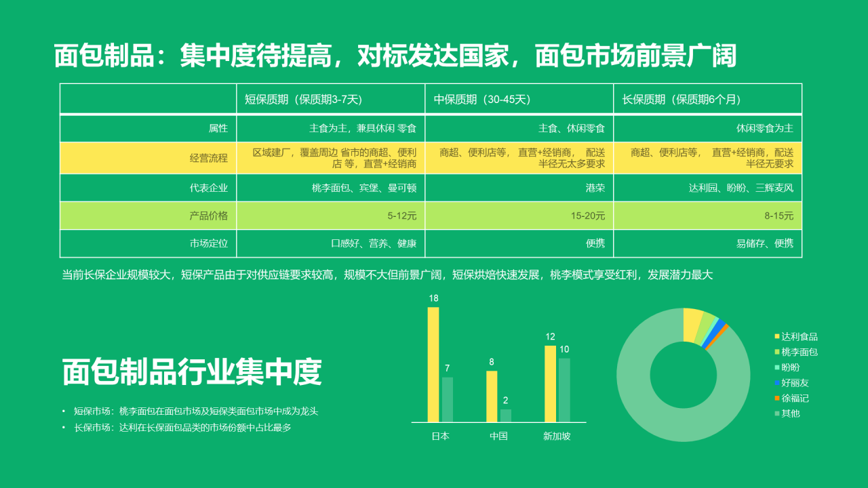Select the header cell 短保质期（保质期3-7天）
Screen dimensions: 868x488
pos(331,99)
